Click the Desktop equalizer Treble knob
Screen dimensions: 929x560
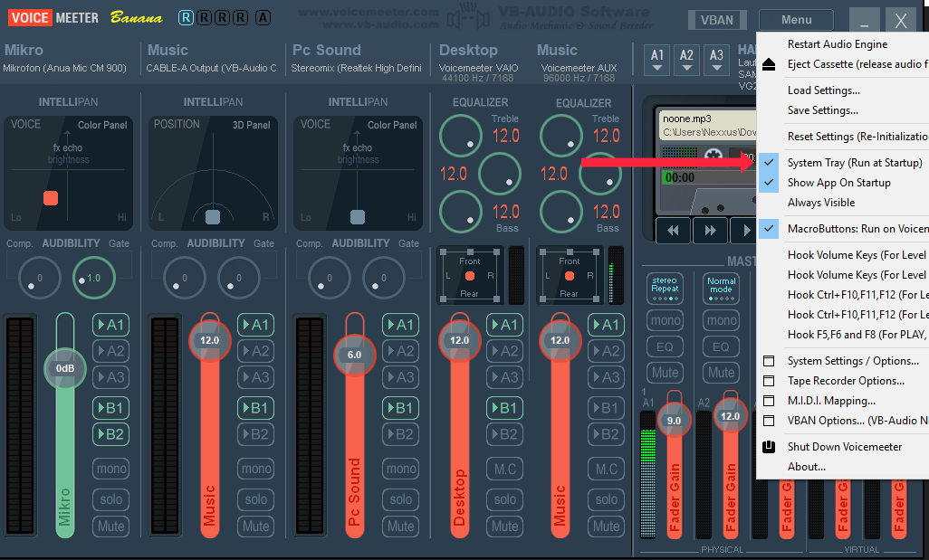pos(460,136)
